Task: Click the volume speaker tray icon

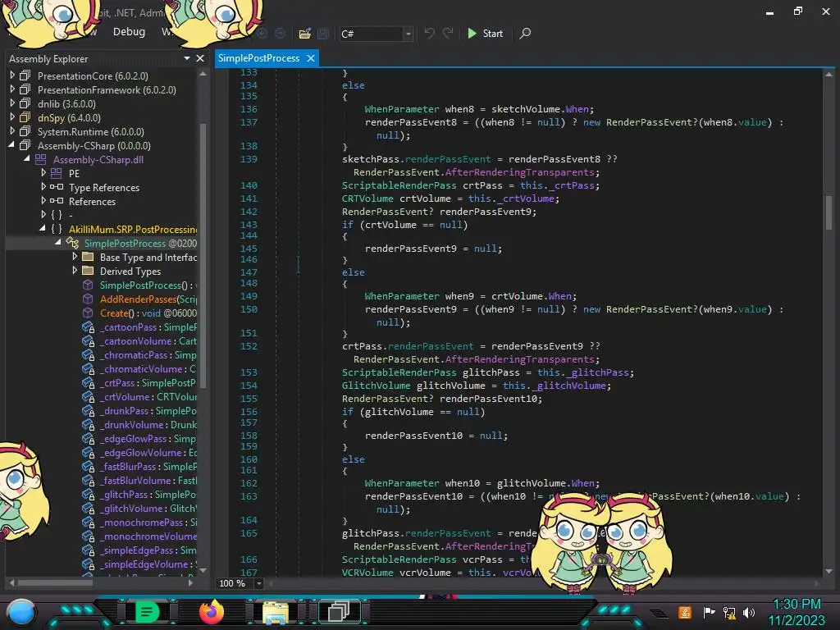Action: coord(749,612)
